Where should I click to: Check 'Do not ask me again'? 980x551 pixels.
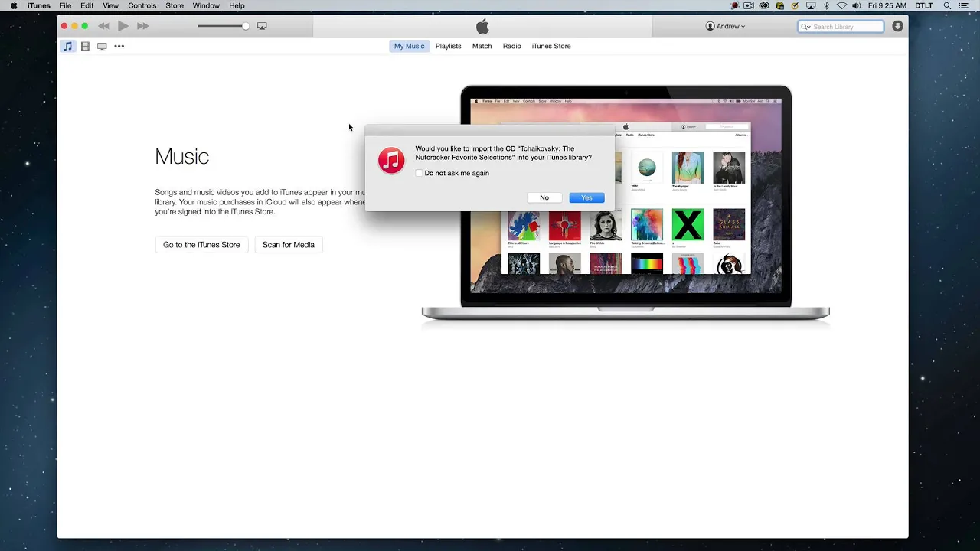point(419,173)
